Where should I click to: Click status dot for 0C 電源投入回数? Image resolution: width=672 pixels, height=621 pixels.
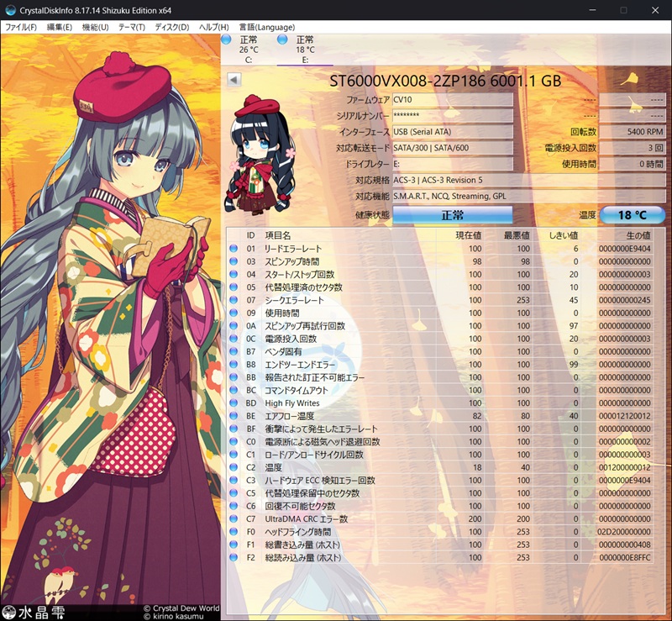(x=234, y=339)
